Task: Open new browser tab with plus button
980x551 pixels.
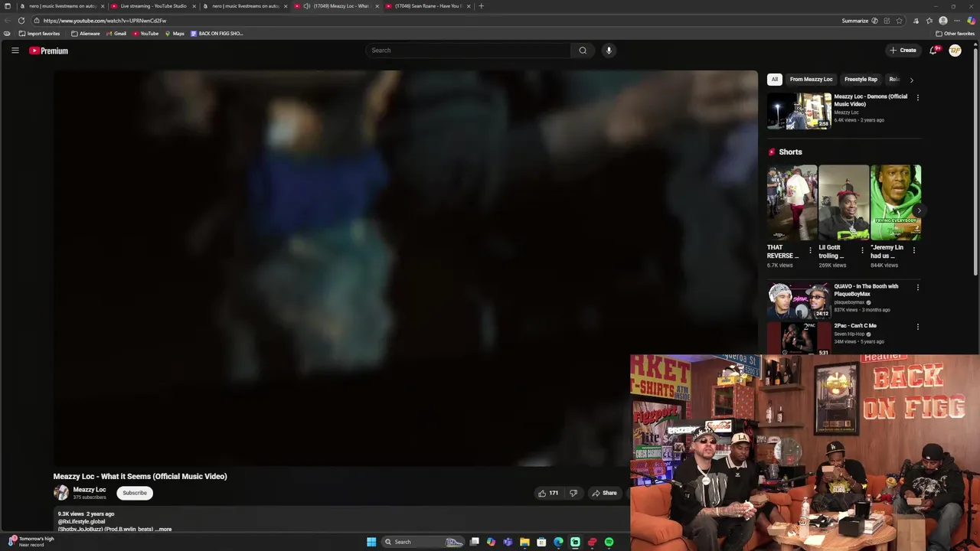Action: (x=481, y=6)
